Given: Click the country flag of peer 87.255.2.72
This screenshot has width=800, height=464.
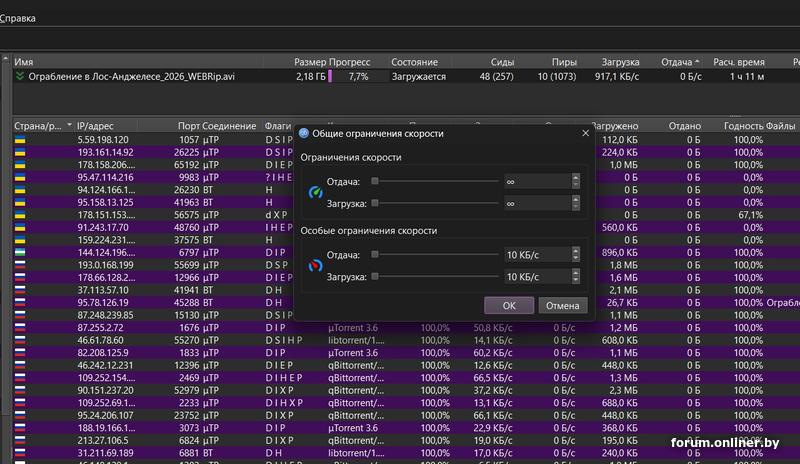Looking at the screenshot, I should [19, 327].
